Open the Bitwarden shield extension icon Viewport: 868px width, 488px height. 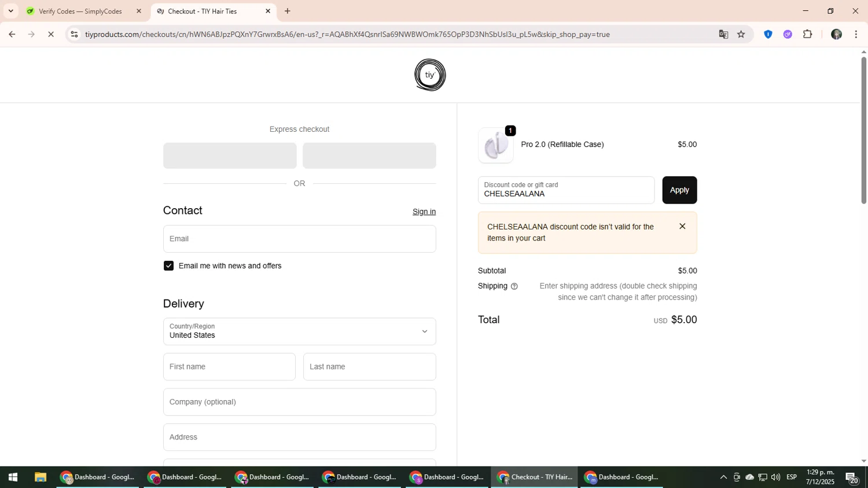click(768, 34)
